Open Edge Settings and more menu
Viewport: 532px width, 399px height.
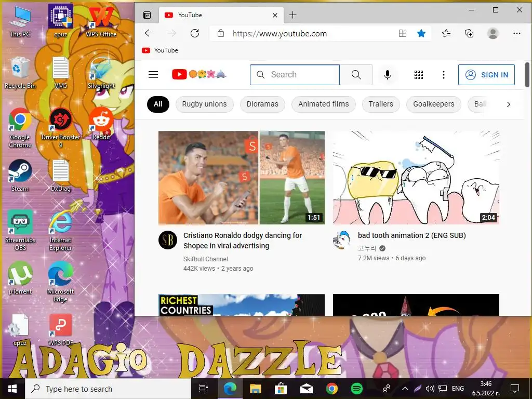tap(517, 33)
